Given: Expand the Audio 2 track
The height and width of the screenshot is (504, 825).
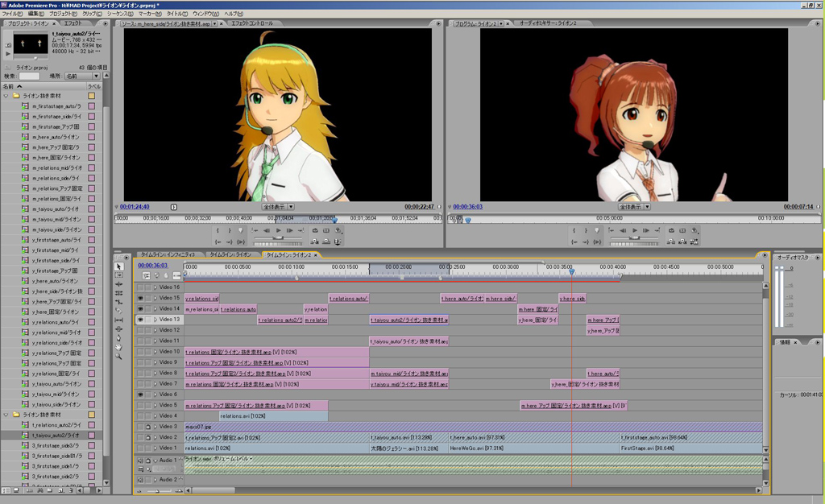Looking at the screenshot, I should (x=155, y=480).
